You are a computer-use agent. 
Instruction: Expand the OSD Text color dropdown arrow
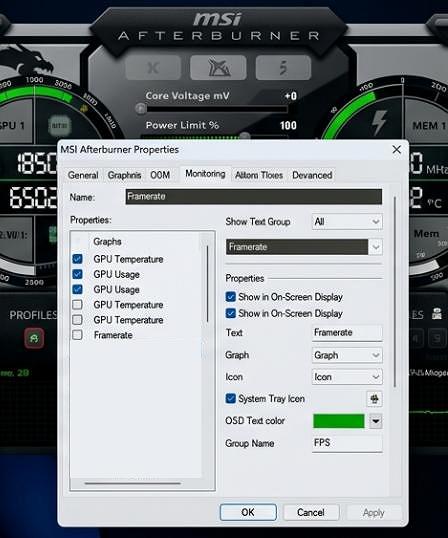(x=376, y=421)
